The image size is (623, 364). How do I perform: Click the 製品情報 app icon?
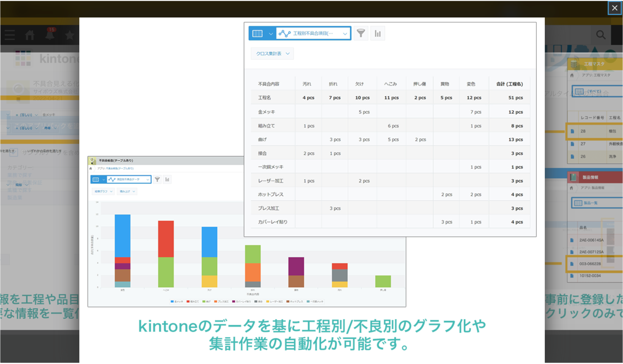[x=574, y=177]
